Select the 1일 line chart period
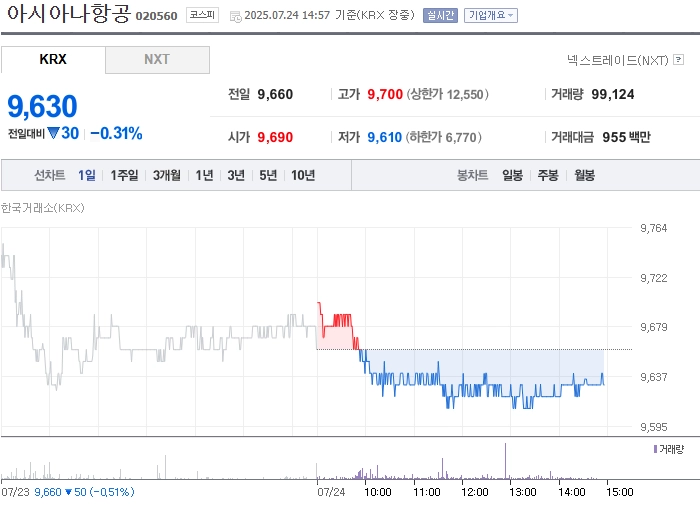The height and width of the screenshot is (505, 700). tap(87, 175)
